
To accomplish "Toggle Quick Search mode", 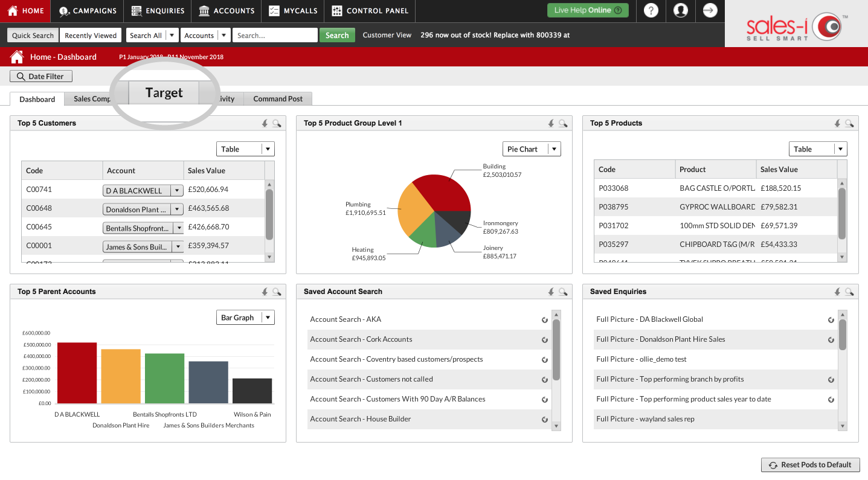I will pyautogui.click(x=33, y=36).
